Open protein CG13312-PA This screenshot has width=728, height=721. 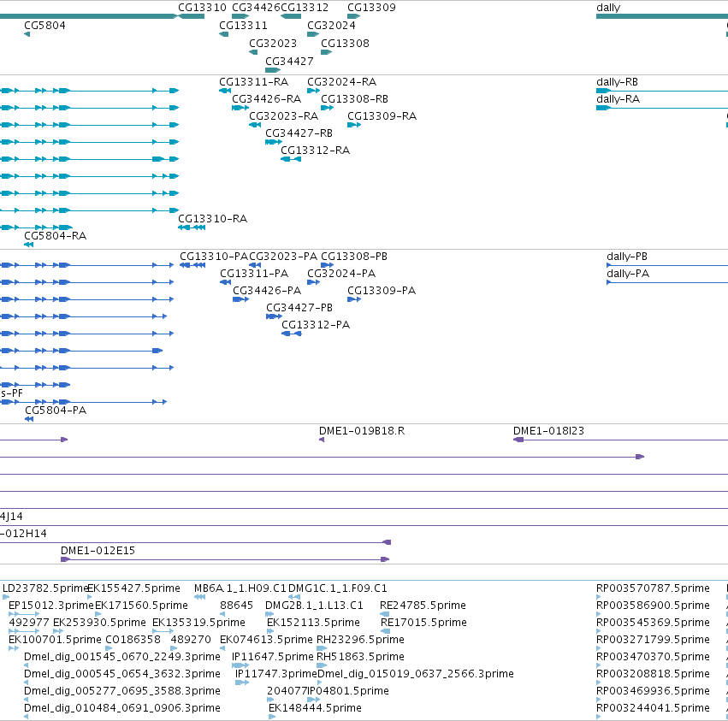pos(316,325)
